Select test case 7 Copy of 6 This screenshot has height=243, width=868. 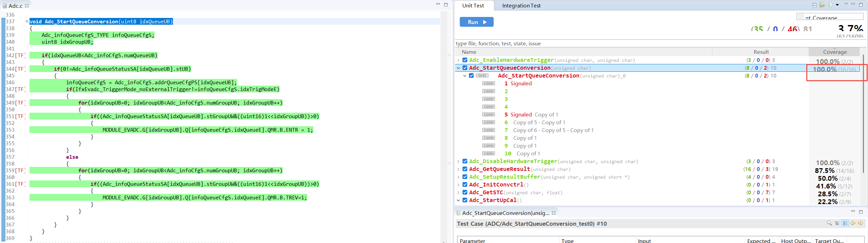[553, 130]
